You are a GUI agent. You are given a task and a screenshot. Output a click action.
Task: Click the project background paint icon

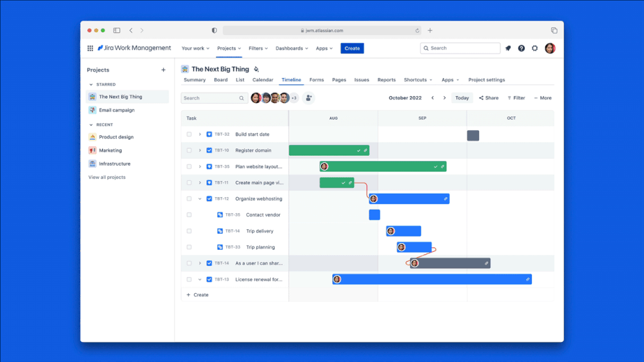coord(257,69)
